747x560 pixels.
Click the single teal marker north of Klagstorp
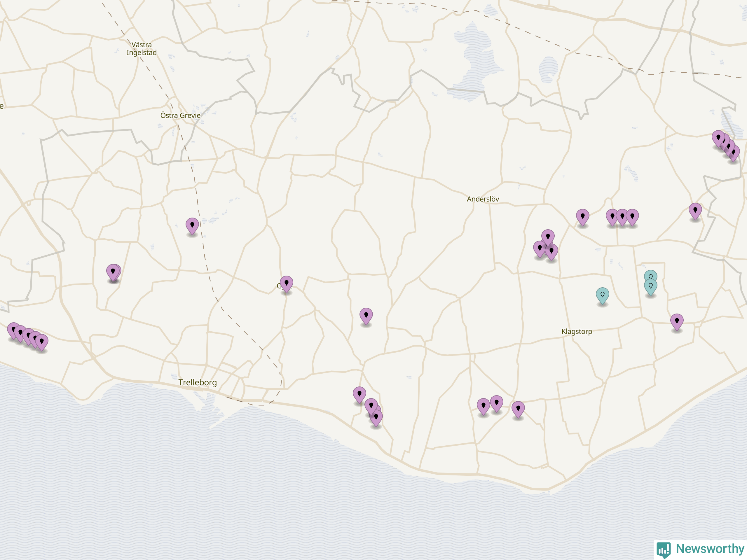click(x=602, y=296)
